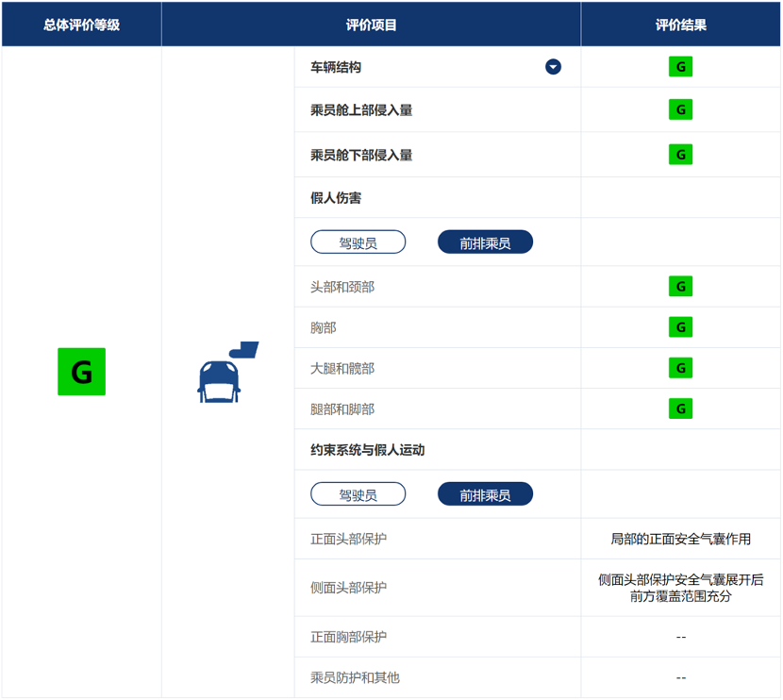Click the 评价项目 column header
This screenshot has width=783, height=700.
click(x=371, y=25)
